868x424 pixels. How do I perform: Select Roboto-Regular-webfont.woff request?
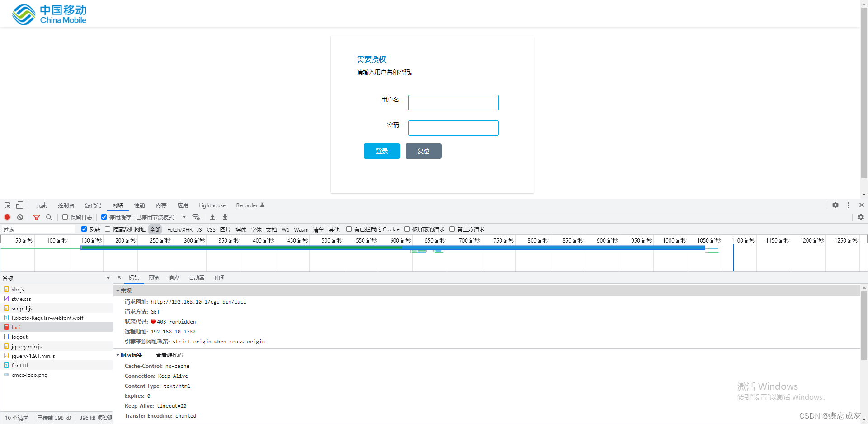point(57,318)
